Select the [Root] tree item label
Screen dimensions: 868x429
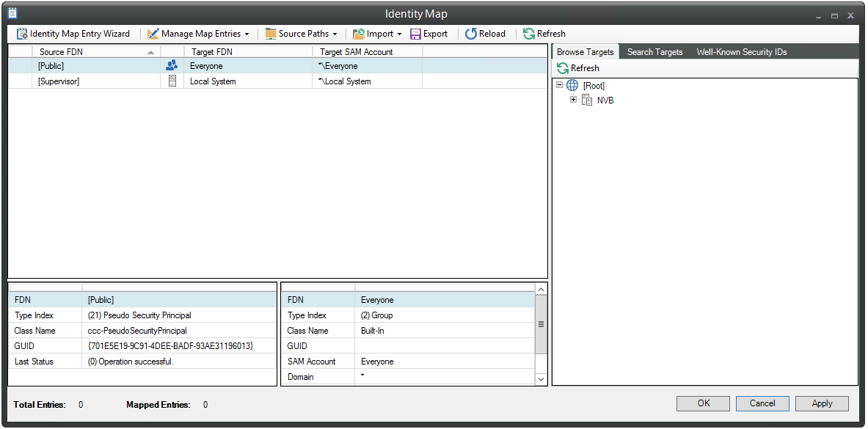tap(594, 86)
